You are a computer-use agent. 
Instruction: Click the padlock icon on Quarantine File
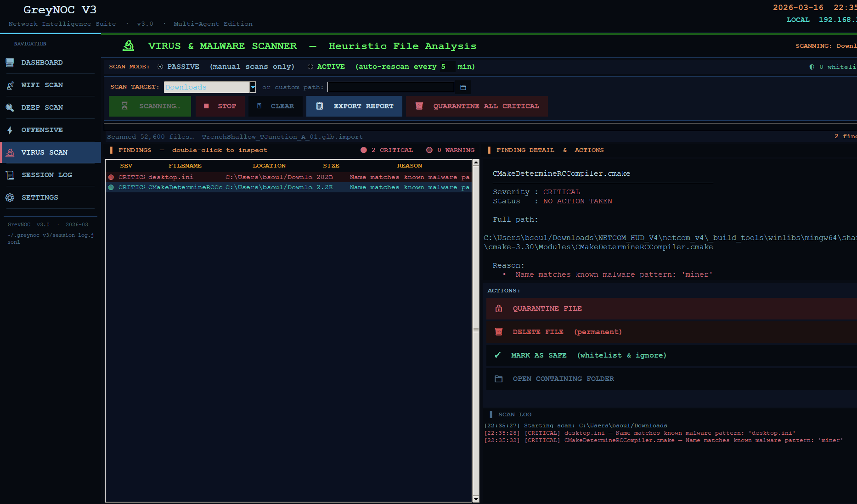(499, 308)
